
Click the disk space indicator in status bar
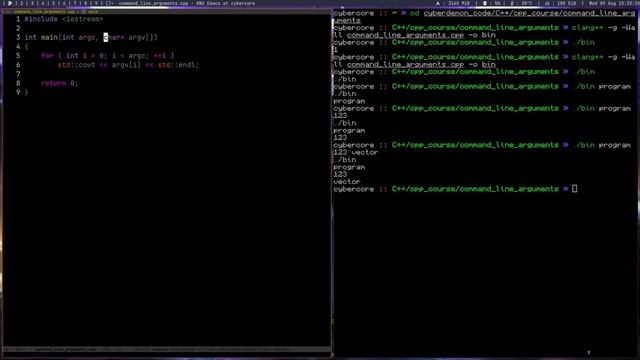(x=561, y=3)
